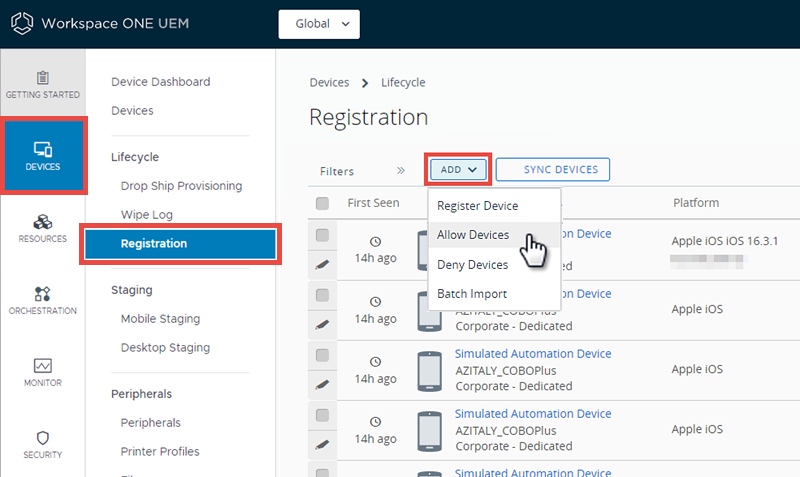Choose Batch Import from the Add menu
Image resolution: width=800 pixels, height=477 pixels.
494,294
